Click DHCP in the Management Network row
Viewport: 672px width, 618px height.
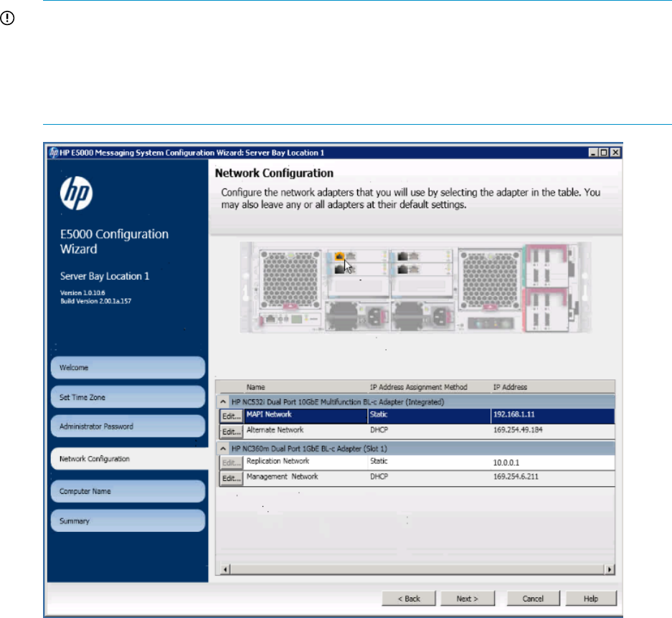click(x=379, y=477)
